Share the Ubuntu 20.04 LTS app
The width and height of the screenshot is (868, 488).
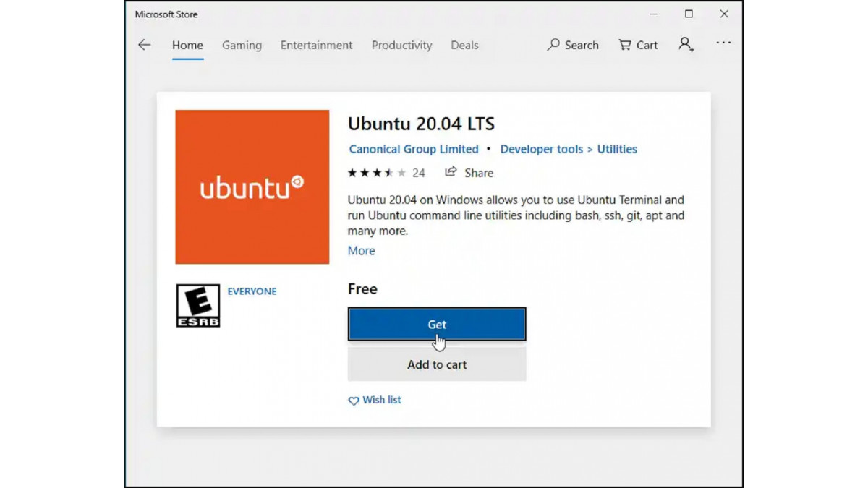[469, 173]
